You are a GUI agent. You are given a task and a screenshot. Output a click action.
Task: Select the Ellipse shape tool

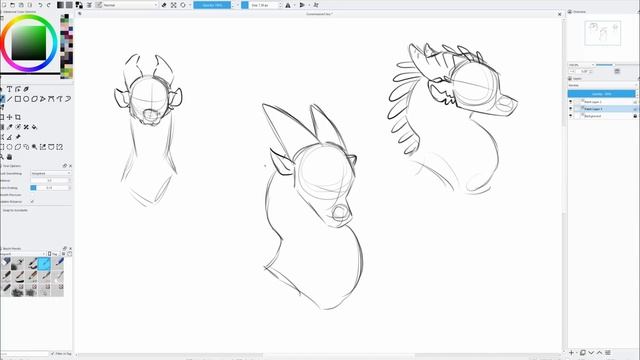tap(26, 99)
